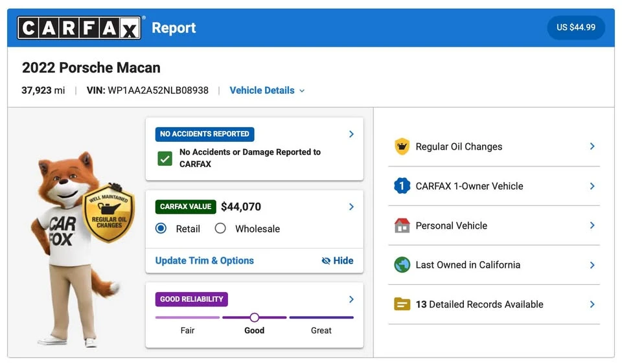Expand the 13 Detailed Records chevron
This screenshot has height=364, width=622.
(x=592, y=304)
